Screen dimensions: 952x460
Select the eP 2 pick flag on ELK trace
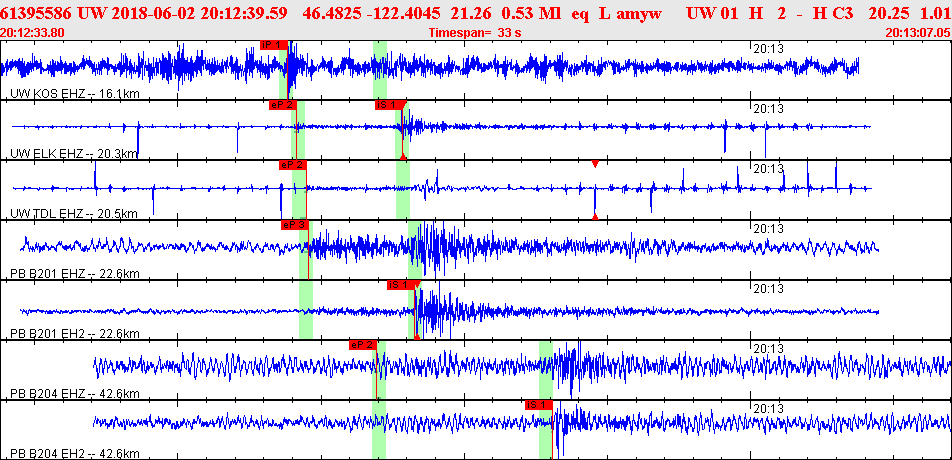[282, 105]
